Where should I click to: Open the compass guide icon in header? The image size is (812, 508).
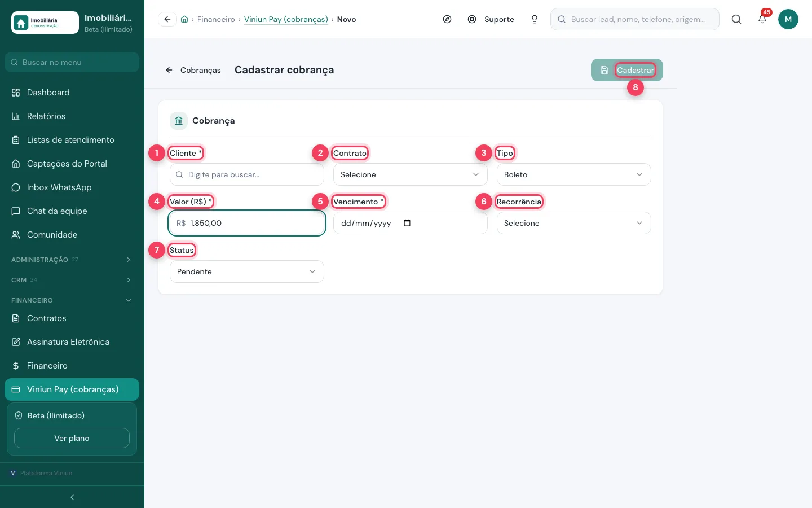[x=447, y=19]
